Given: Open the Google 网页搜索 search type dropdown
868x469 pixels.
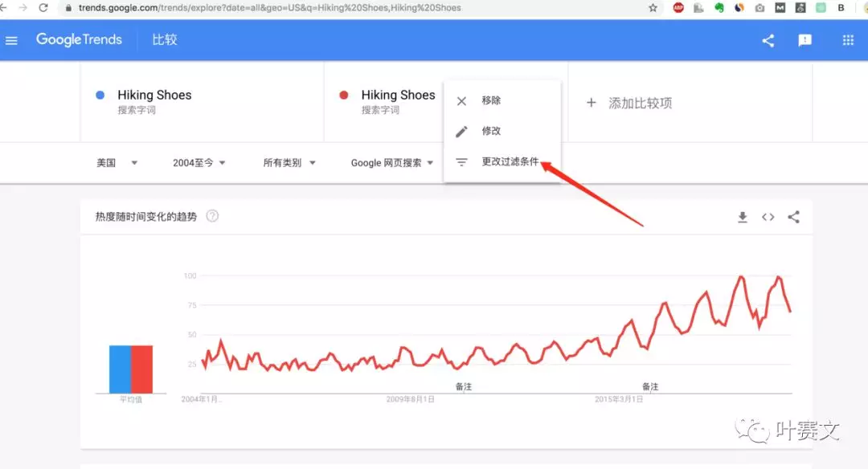Looking at the screenshot, I should 392,162.
